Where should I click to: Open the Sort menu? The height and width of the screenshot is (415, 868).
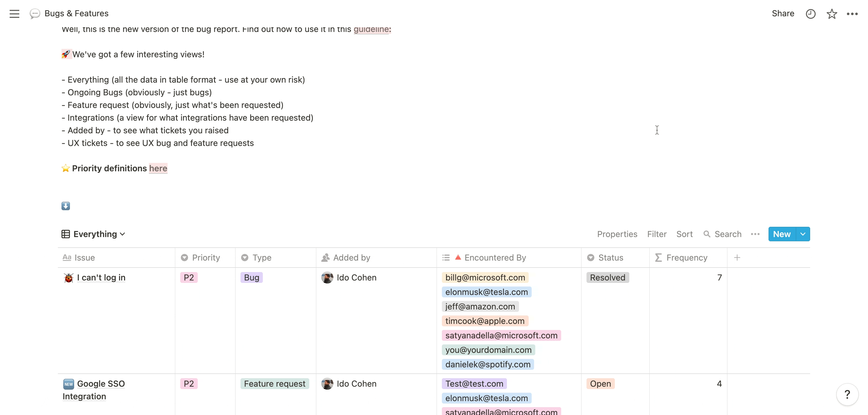684,234
